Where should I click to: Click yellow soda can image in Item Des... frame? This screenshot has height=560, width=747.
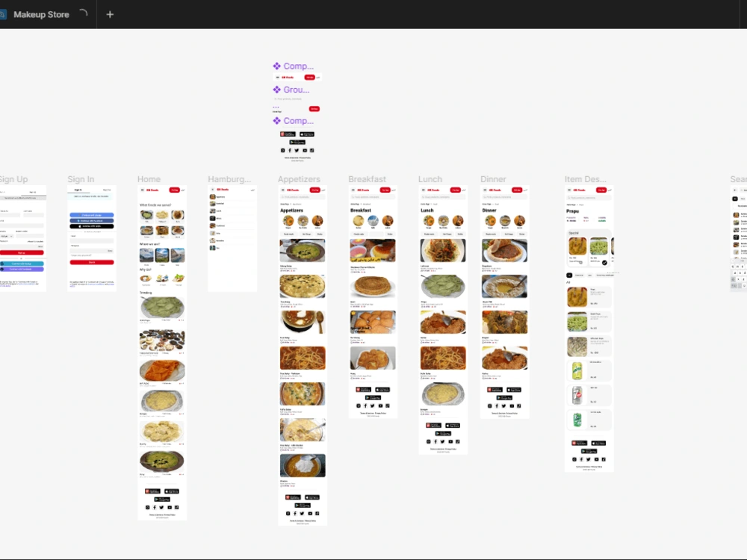pos(577,371)
